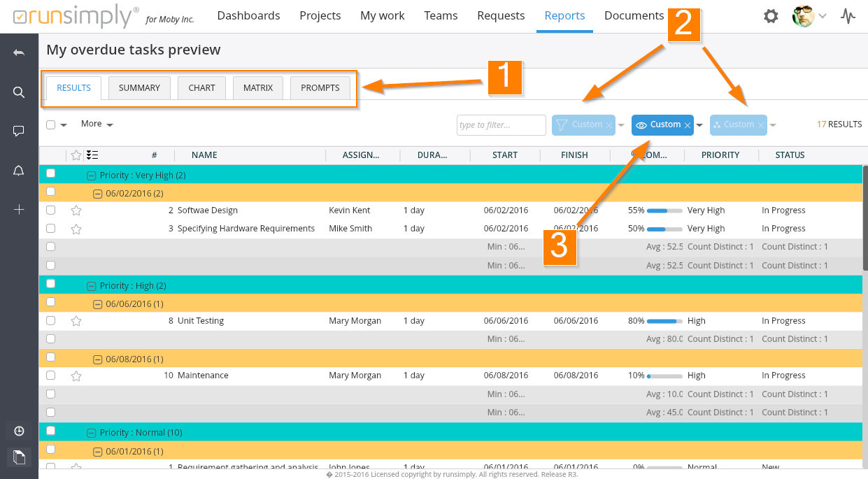This screenshot has width=868, height=479.
Task: Star the Unit Testing task
Action: pyautogui.click(x=76, y=321)
